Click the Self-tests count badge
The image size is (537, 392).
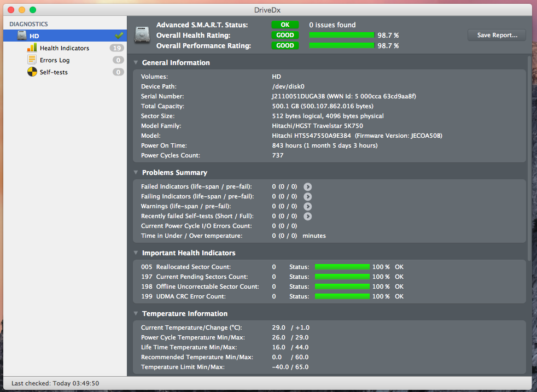[x=118, y=72]
